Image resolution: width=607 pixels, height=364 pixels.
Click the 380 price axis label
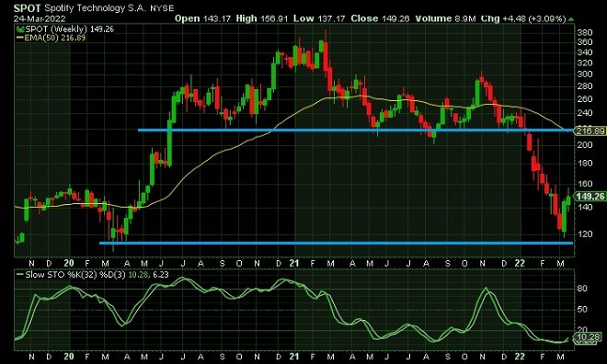point(585,33)
